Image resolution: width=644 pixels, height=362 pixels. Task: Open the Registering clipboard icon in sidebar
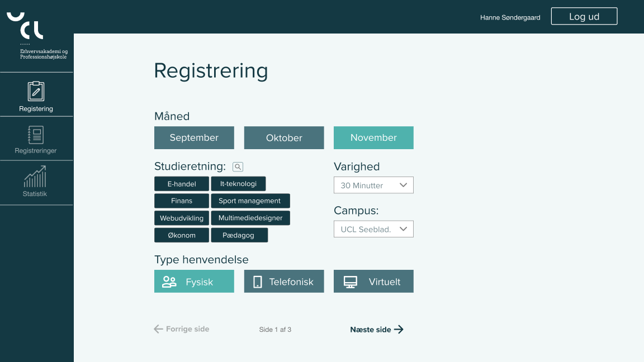[36, 91]
